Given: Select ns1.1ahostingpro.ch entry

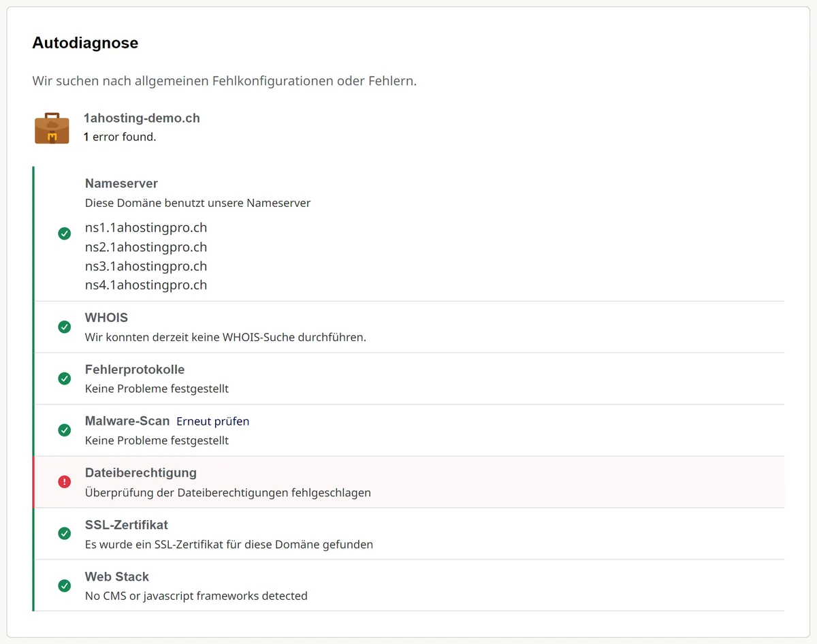Looking at the screenshot, I should coord(146,227).
